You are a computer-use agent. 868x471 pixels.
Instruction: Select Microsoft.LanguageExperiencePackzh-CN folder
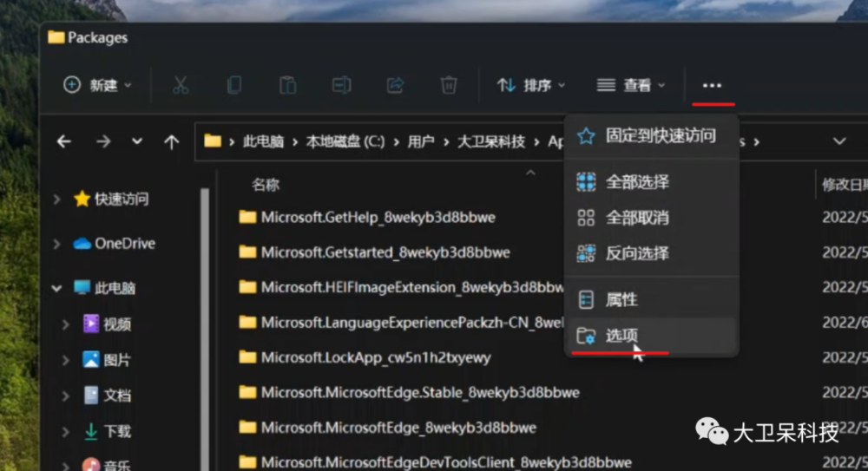tap(412, 322)
